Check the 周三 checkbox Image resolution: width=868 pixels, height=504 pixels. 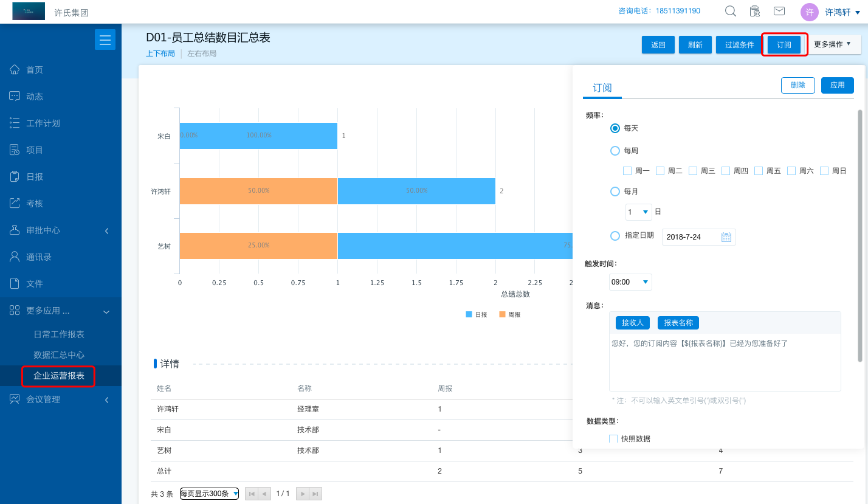pyautogui.click(x=693, y=171)
